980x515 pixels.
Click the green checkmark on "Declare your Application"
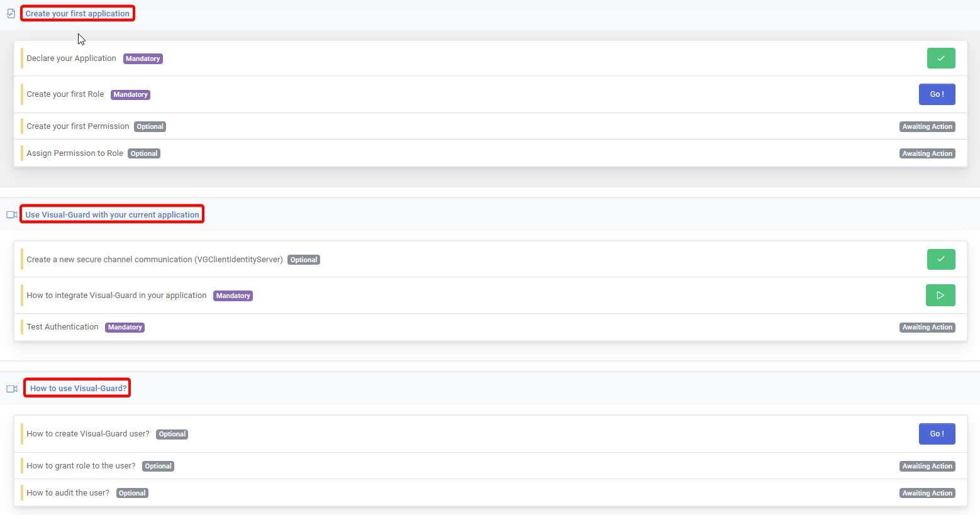941,58
